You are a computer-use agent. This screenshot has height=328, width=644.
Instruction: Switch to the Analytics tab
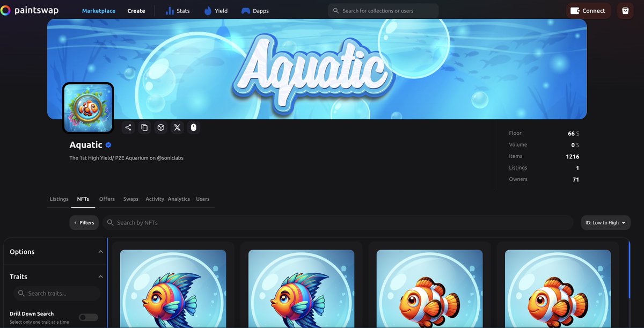pyautogui.click(x=179, y=199)
